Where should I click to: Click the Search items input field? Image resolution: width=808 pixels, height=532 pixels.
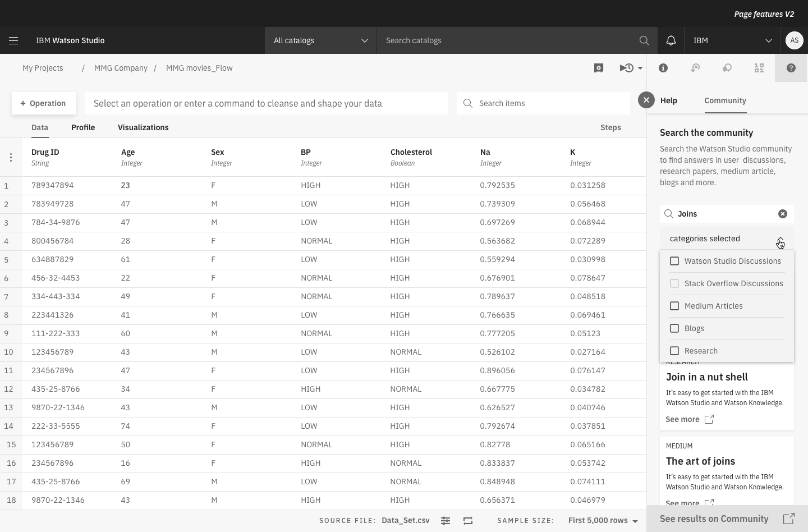(x=550, y=103)
